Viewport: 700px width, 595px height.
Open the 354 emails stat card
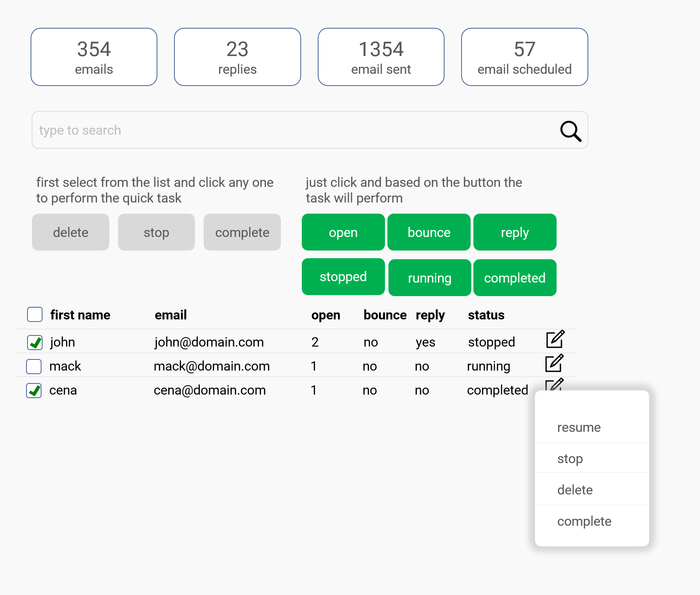(x=94, y=57)
